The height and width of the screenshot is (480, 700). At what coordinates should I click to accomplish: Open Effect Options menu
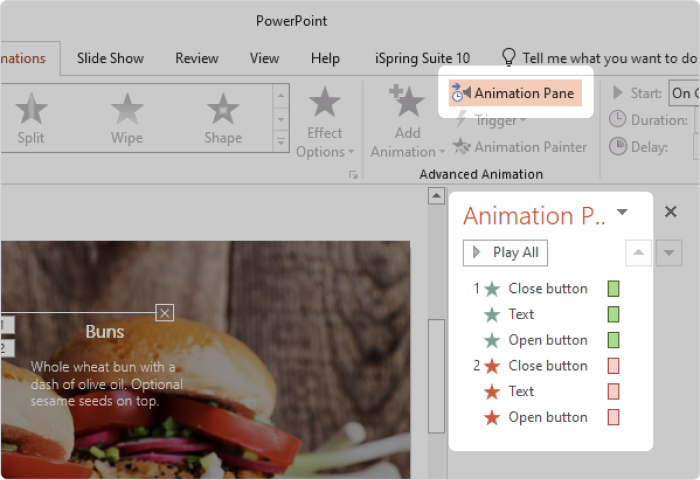point(325,122)
